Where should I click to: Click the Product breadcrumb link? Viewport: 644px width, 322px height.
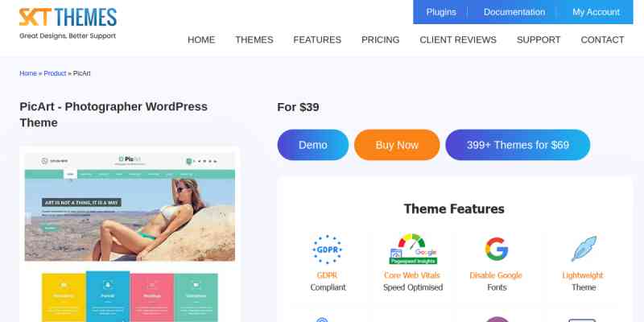click(55, 73)
